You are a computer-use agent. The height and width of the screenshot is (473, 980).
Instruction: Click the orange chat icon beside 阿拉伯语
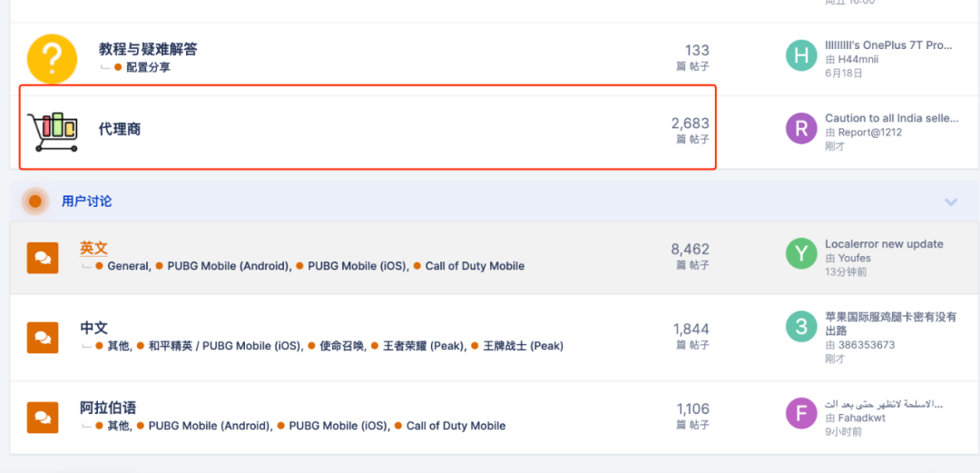point(43,418)
